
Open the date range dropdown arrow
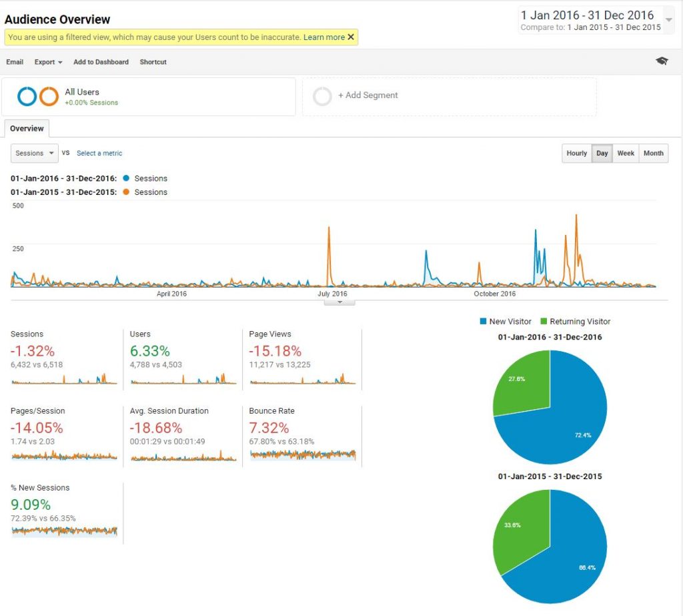click(x=668, y=19)
